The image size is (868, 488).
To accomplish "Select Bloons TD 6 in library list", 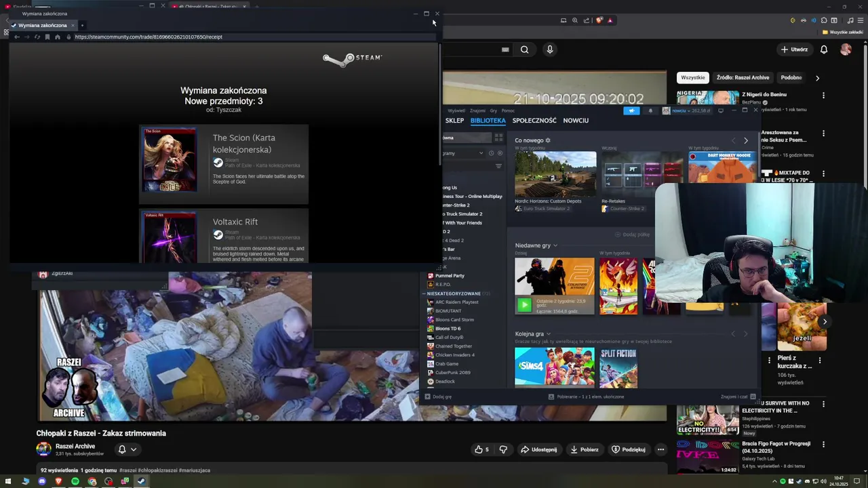I will click(448, 329).
